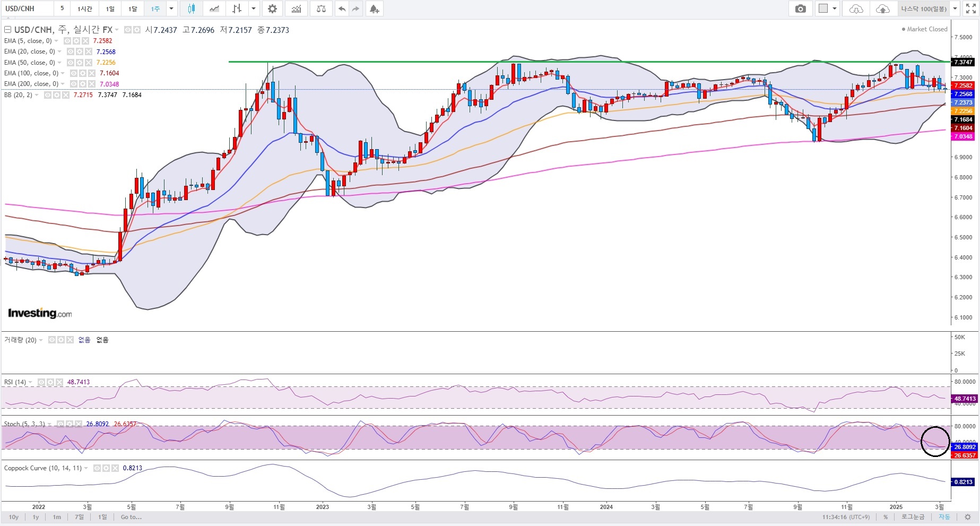Image resolution: width=980 pixels, height=526 pixels.
Task: Take a chart snapshot with the camera icon
Action: 801,8
